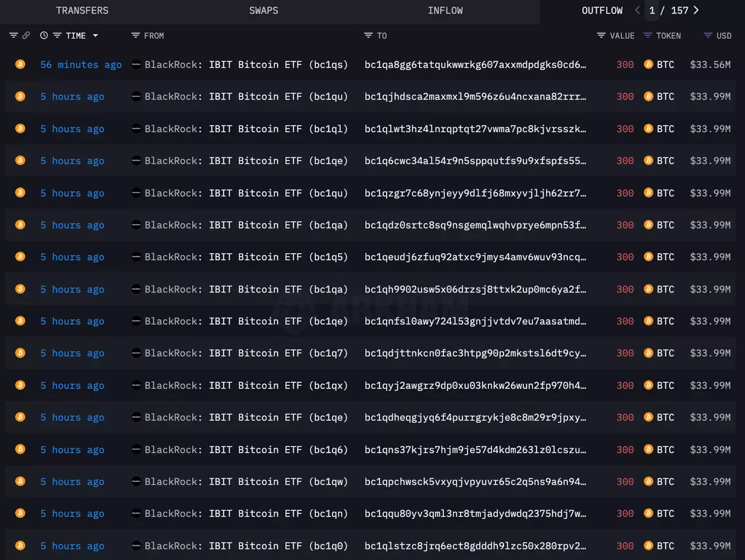The width and height of the screenshot is (745, 560).
Task: Click BTC token icon in the (bc1qw) row
Action: (x=649, y=481)
